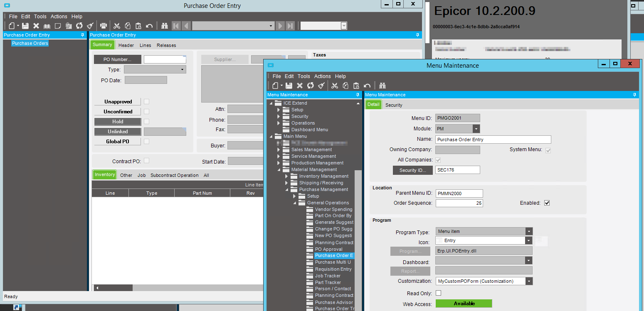Click the Order Sequence field showing 25

click(459, 203)
